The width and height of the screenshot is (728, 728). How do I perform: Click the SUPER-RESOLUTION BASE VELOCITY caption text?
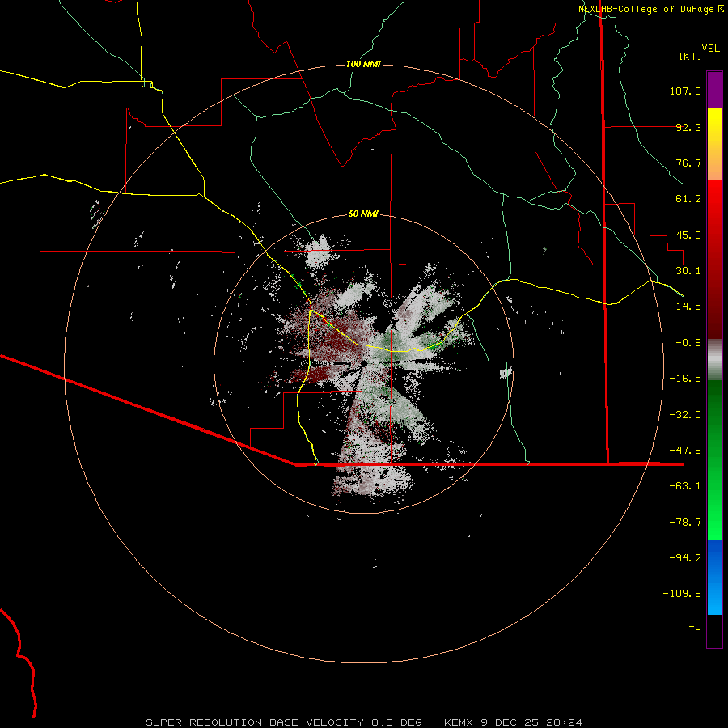[255, 722]
